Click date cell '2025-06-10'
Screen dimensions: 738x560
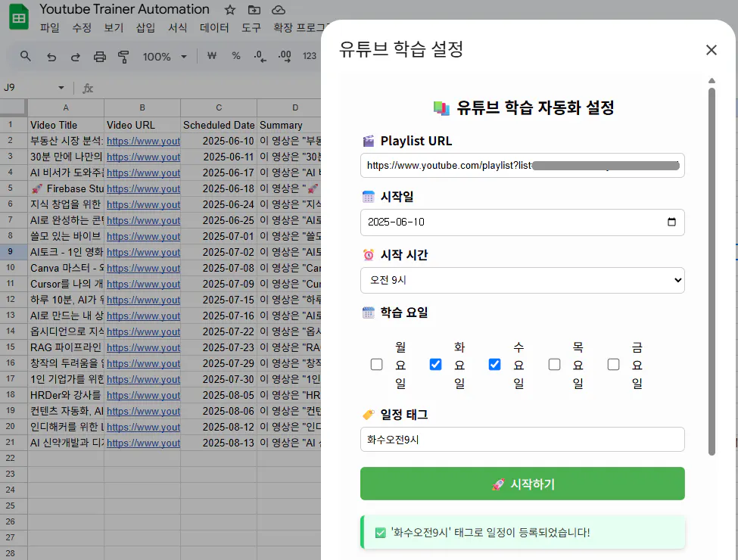pyautogui.click(x=219, y=142)
